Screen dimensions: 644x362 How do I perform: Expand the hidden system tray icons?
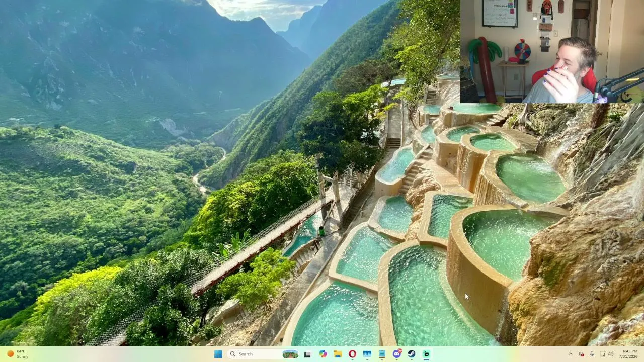(570, 354)
